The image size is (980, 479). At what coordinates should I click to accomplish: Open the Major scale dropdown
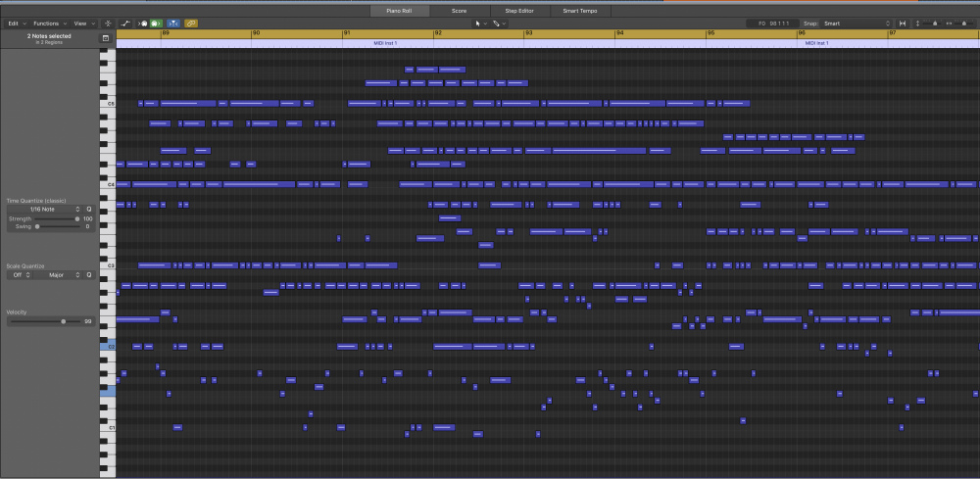coord(59,275)
